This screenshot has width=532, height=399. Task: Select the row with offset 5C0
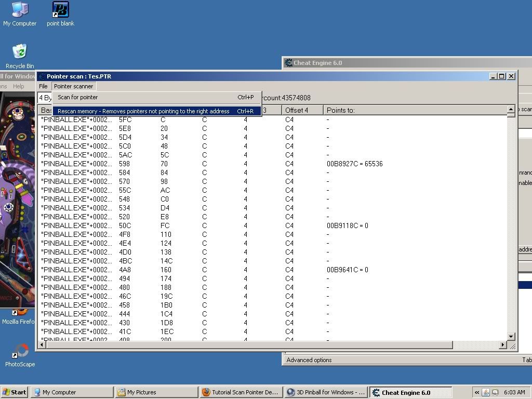pos(273,146)
